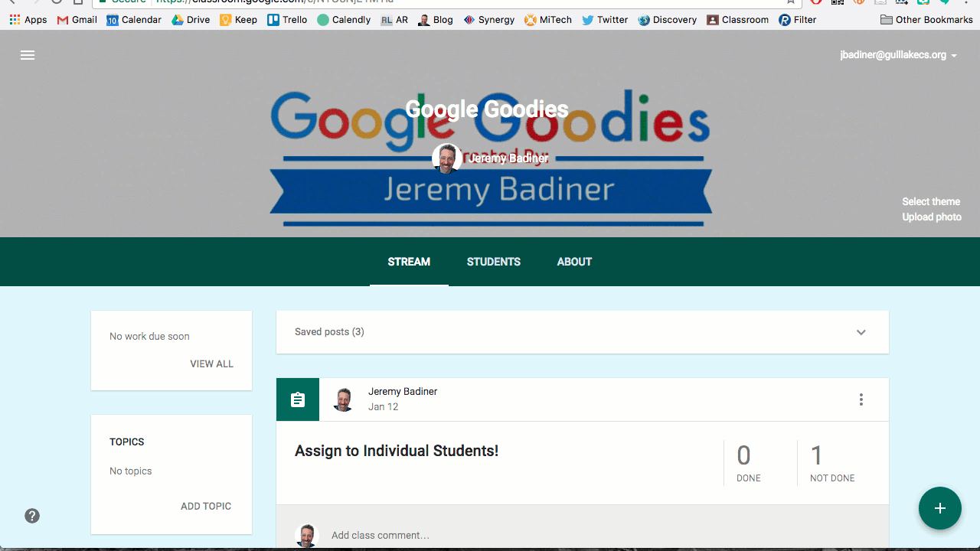Open the Classroom bookmark
The image size is (980, 551).
click(x=738, y=20)
